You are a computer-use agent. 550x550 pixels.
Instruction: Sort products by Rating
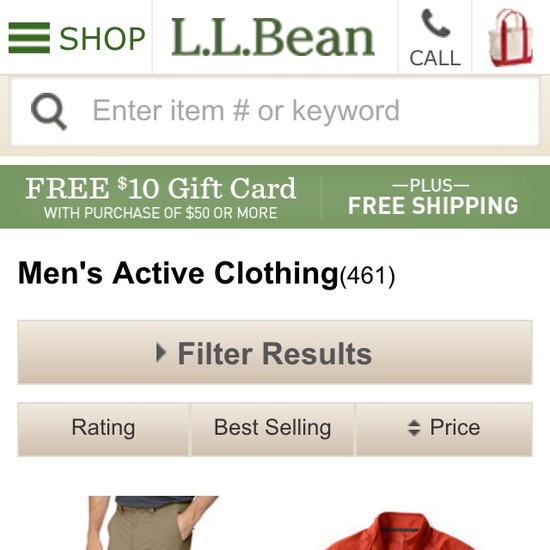tap(103, 429)
